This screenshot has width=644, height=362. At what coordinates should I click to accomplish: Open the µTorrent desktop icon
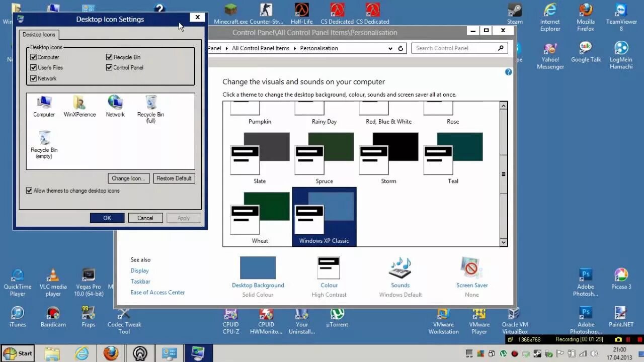click(337, 317)
